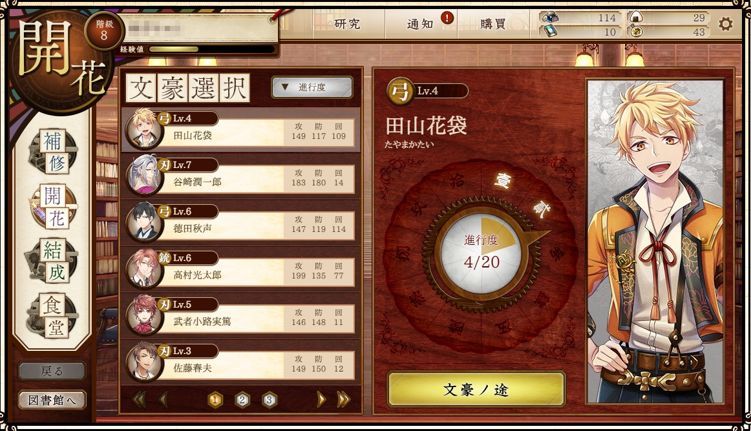The width and height of the screenshot is (751, 431).
Task: Select the 開花 sidebar icon
Action: point(55,207)
